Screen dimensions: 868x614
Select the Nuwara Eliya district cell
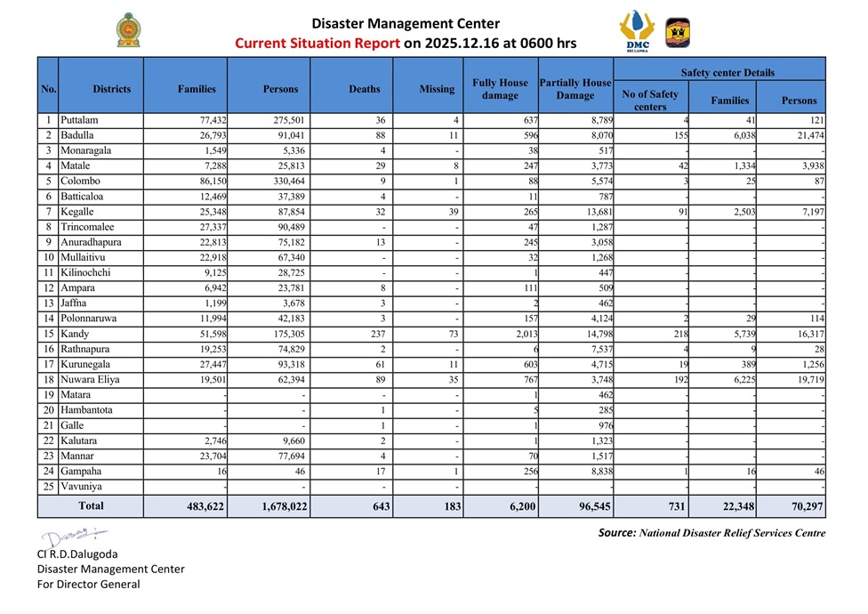click(x=87, y=379)
